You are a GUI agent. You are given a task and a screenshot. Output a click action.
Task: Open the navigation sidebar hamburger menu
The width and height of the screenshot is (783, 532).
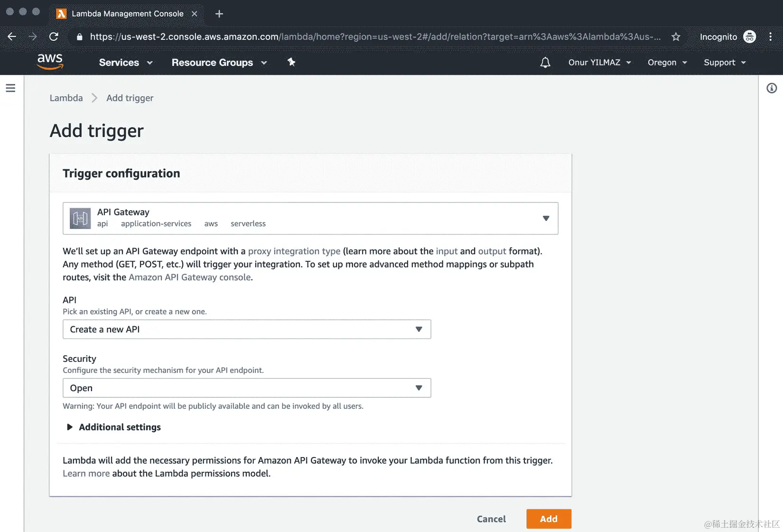(x=10, y=88)
